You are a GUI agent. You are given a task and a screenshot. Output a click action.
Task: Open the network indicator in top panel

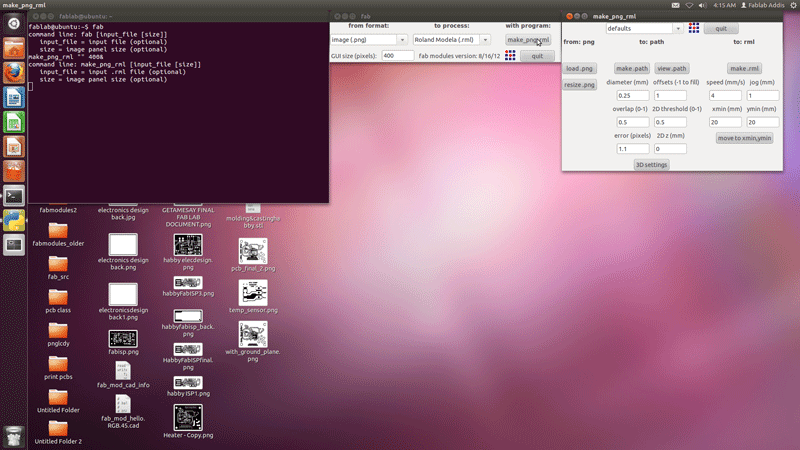pyautogui.click(x=689, y=5)
